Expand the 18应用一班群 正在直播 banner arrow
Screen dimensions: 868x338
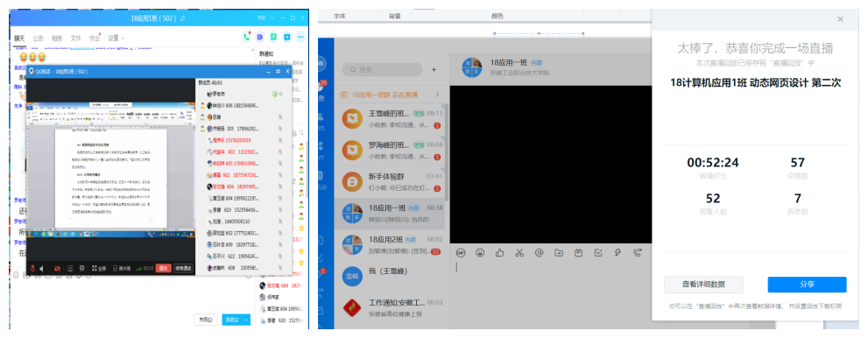[437, 95]
